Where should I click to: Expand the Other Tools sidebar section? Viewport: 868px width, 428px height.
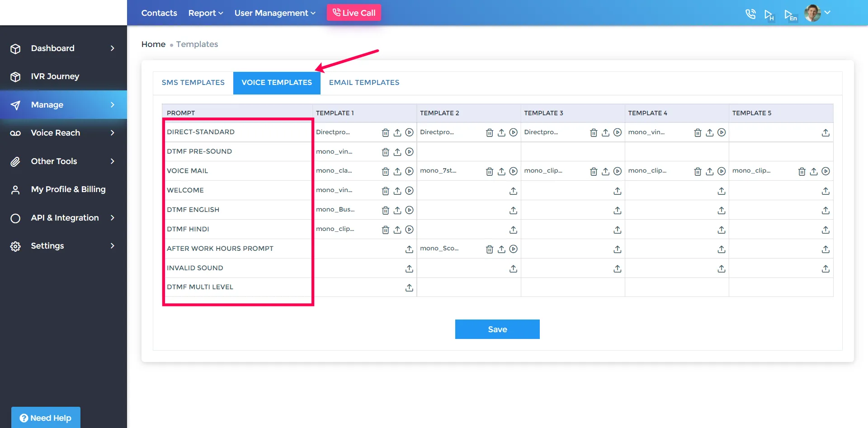pyautogui.click(x=63, y=161)
